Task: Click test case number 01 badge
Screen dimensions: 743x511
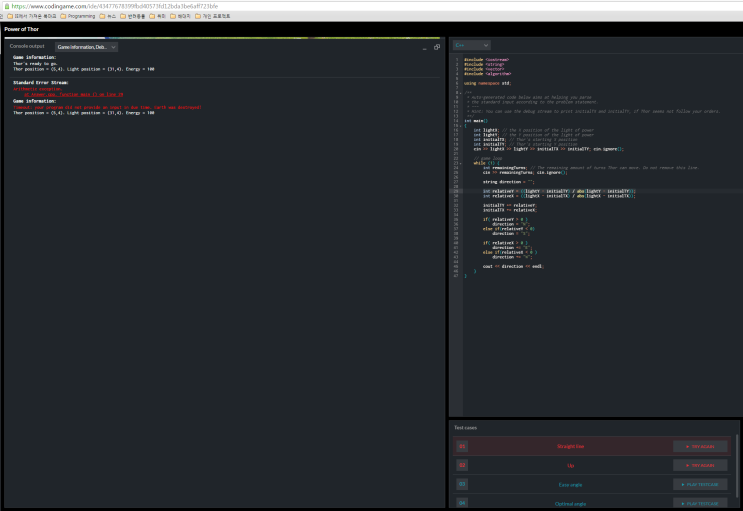Action: (462, 446)
